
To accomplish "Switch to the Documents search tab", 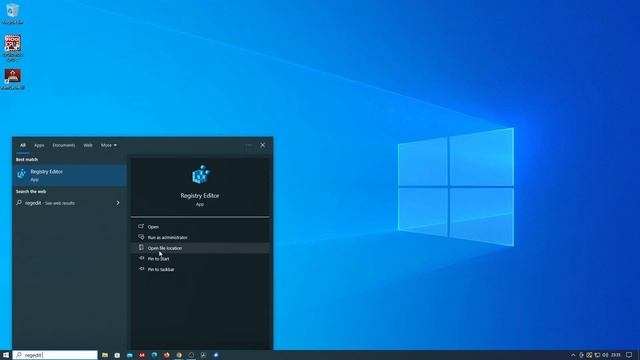I will click(64, 145).
